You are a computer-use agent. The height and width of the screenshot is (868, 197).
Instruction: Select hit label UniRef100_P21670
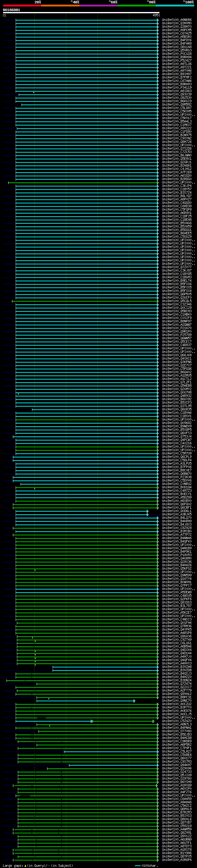[x=177, y=328]
